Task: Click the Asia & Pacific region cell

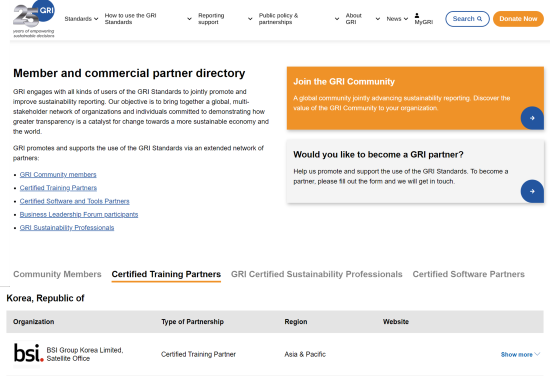Action: [x=305, y=354]
